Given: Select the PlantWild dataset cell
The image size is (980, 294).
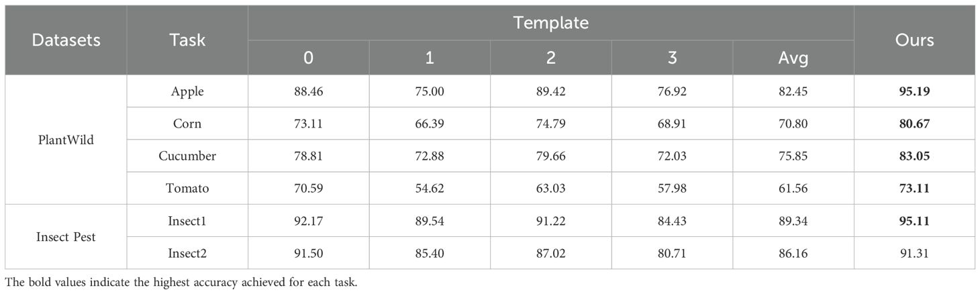Looking at the screenshot, I should [x=66, y=140].
